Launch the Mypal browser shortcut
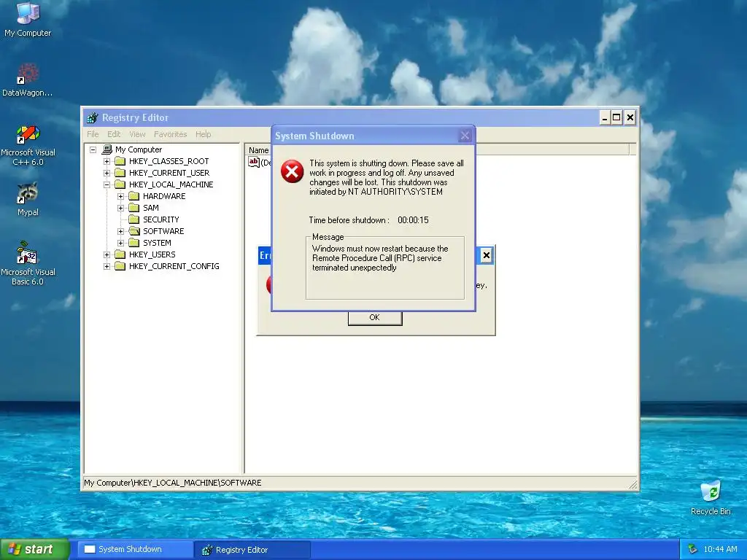747x560 pixels. 28,199
